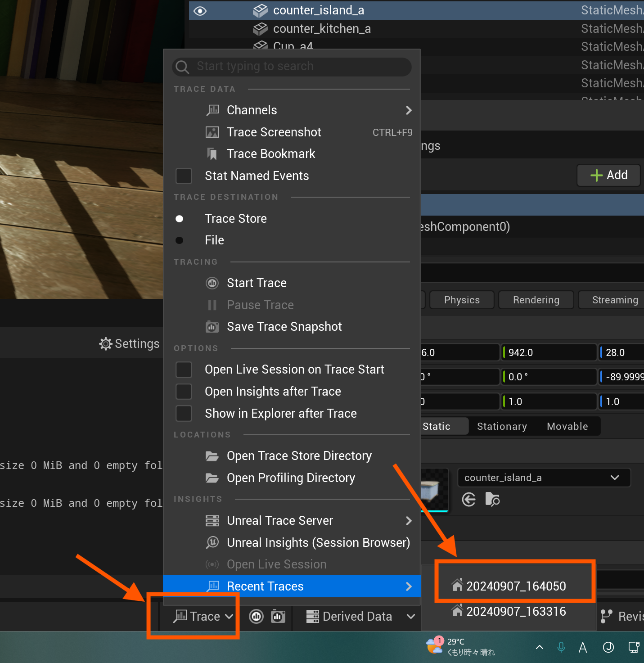Open recent trace 20240907_164050
This screenshot has height=663, width=644.
click(x=509, y=586)
